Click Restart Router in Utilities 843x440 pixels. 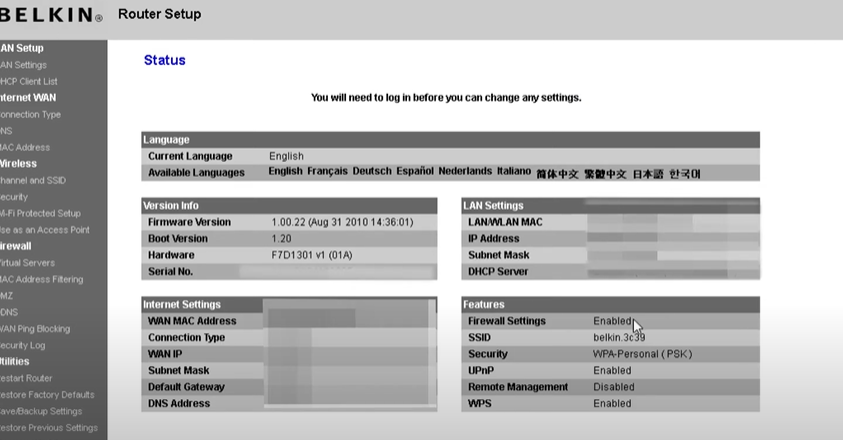coord(27,378)
